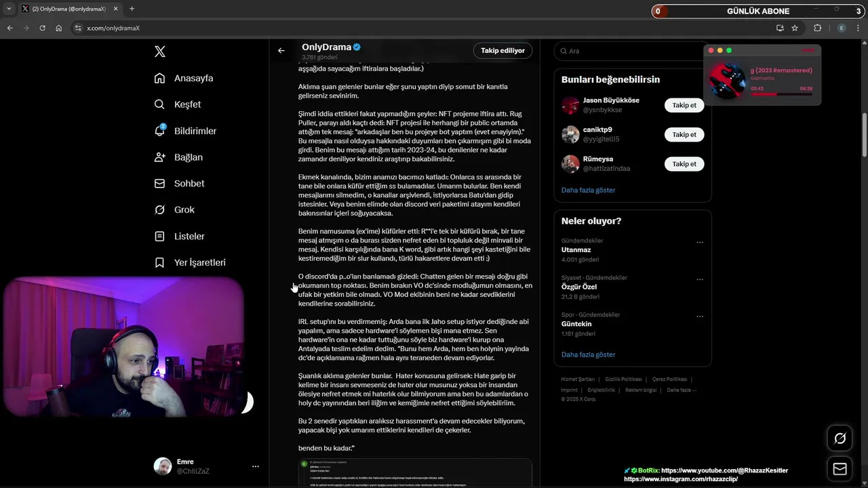
Task: Click the Sohbet envelope icon
Action: tap(159, 184)
